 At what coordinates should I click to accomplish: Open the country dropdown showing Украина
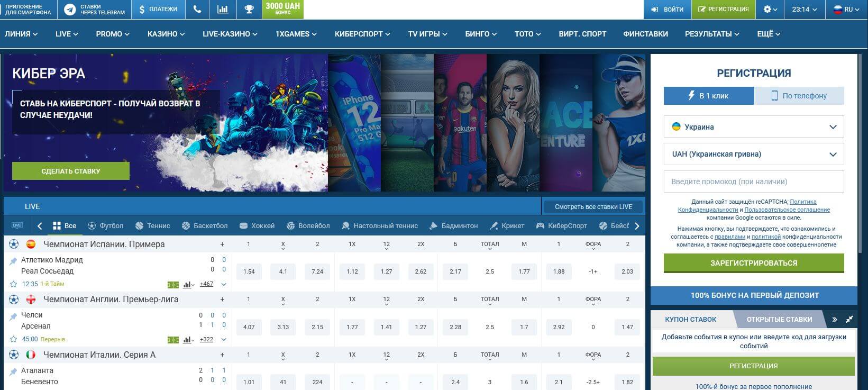pyautogui.click(x=753, y=127)
